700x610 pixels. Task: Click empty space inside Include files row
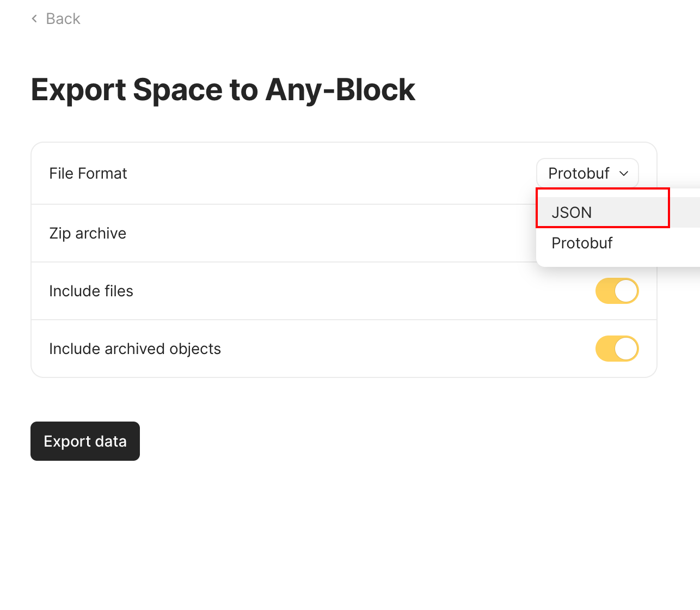pyautogui.click(x=354, y=291)
